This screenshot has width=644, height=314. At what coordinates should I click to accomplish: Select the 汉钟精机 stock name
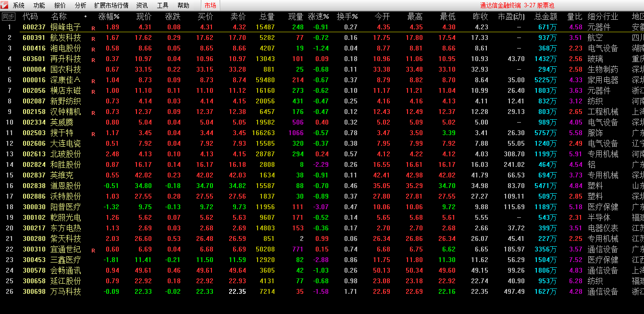click(x=66, y=112)
